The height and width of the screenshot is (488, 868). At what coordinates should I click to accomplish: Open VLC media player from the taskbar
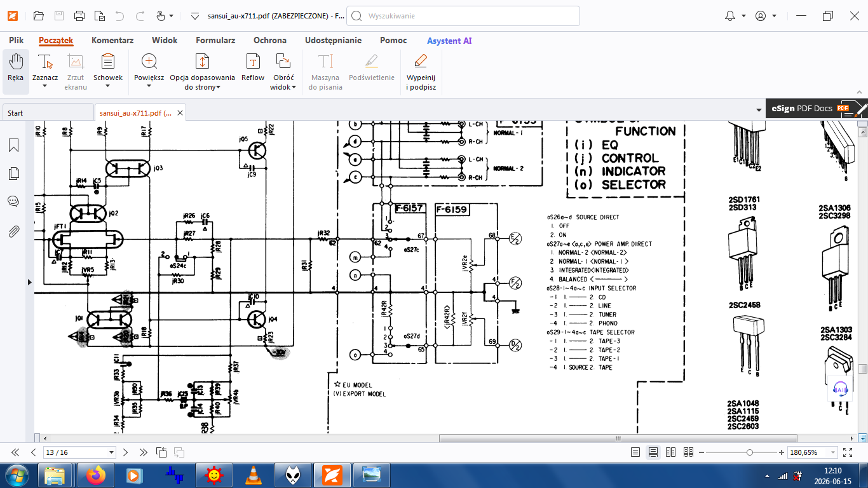[x=254, y=475]
